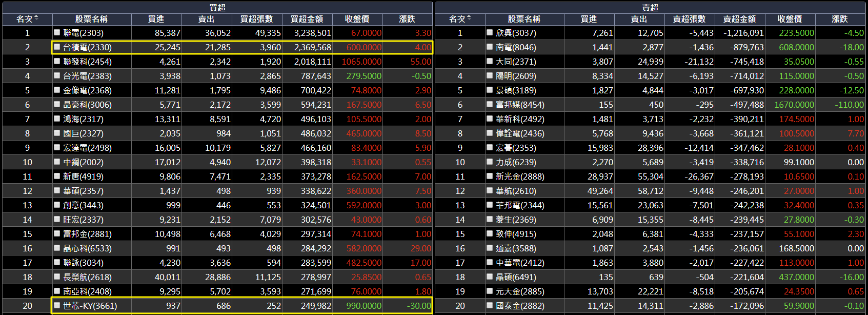Open the 華新科(2492) stock name
868x315 pixels.
coord(520,119)
